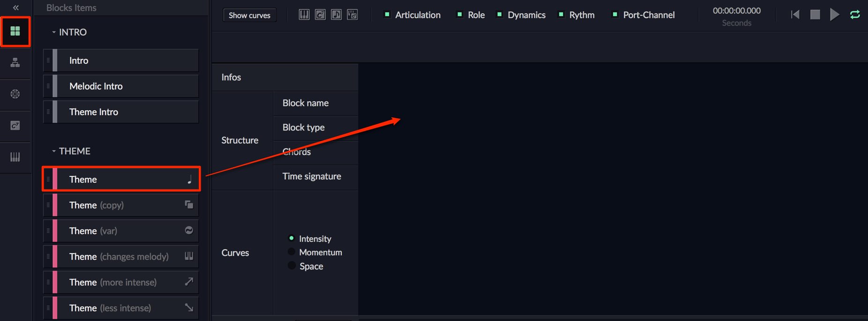Image resolution: width=868 pixels, height=321 pixels.
Task: Select the Melodic Intro block
Action: [121, 86]
